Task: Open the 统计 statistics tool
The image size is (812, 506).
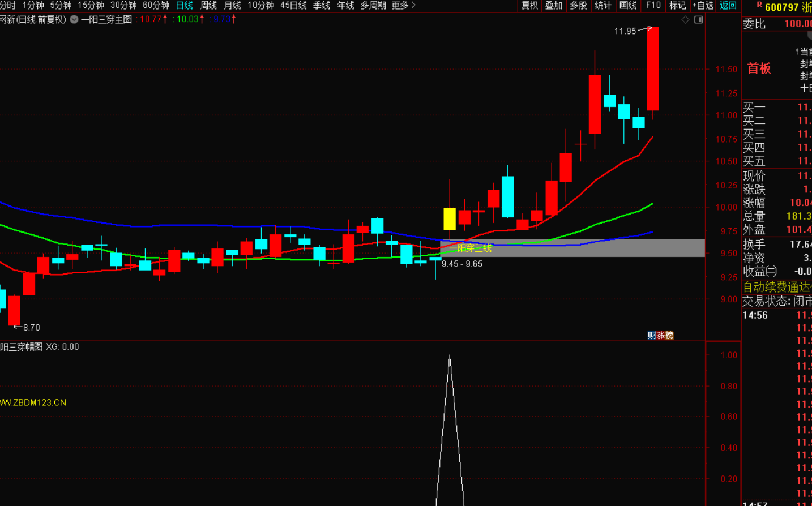Action: [x=603, y=5]
